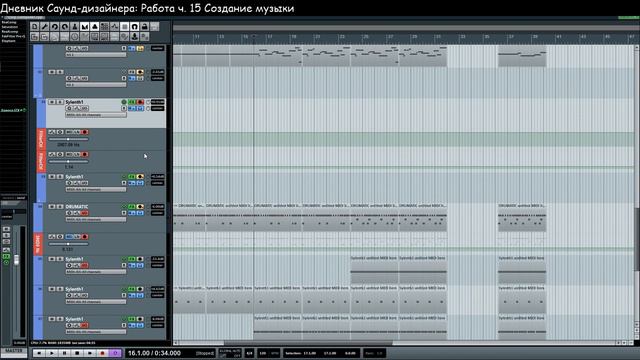
Task: Go to project start in transport
Action: coord(39,353)
